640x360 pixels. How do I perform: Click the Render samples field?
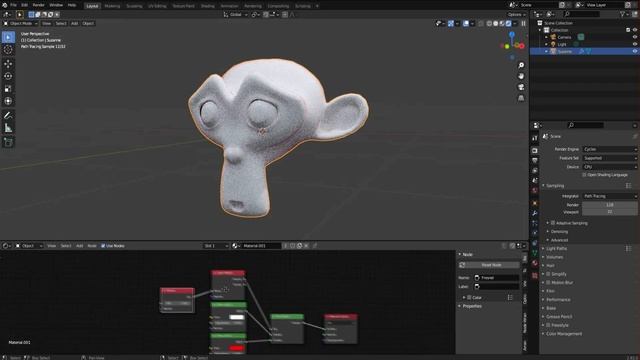pyautogui.click(x=610, y=205)
